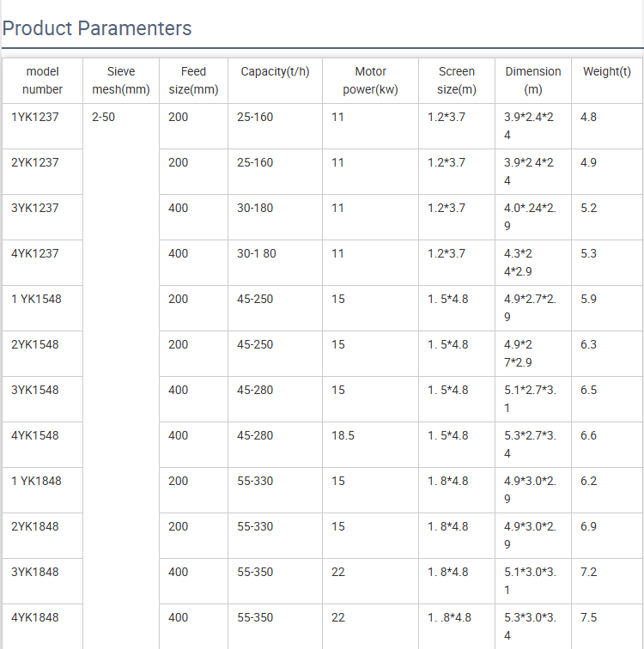Select the 3YK1237 model cell

tap(35, 208)
